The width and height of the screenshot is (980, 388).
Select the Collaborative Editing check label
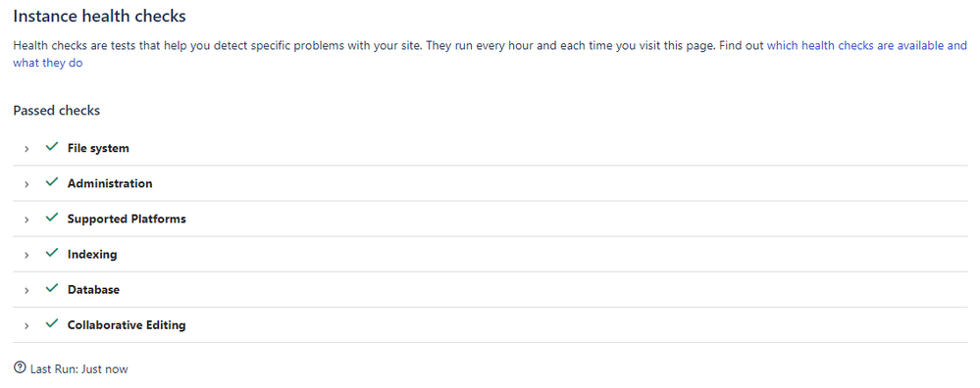point(127,325)
